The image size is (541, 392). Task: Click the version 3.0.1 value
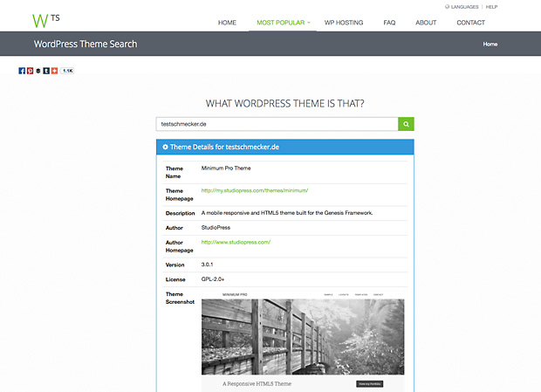click(207, 265)
